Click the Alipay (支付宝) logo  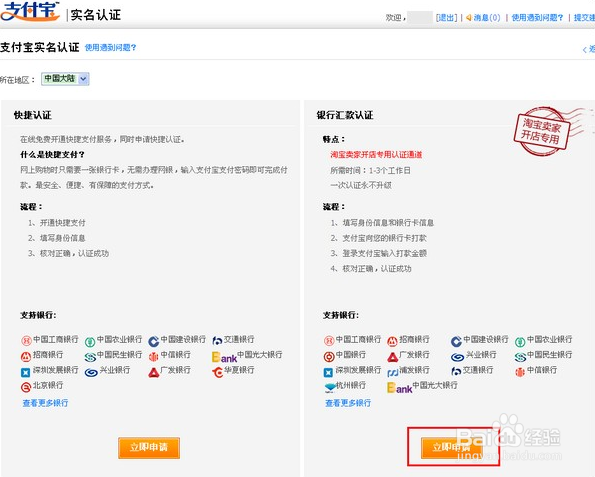(x=30, y=11)
